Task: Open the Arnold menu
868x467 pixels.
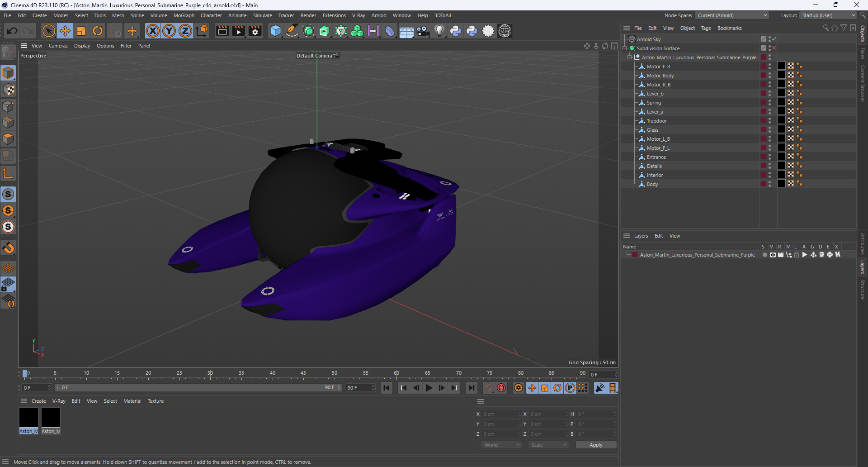Action: tap(379, 15)
